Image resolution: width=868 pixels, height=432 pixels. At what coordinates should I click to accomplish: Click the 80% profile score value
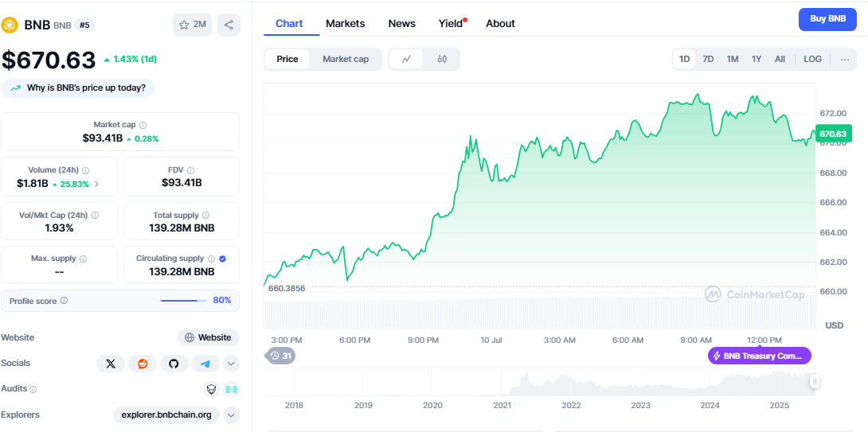click(222, 301)
